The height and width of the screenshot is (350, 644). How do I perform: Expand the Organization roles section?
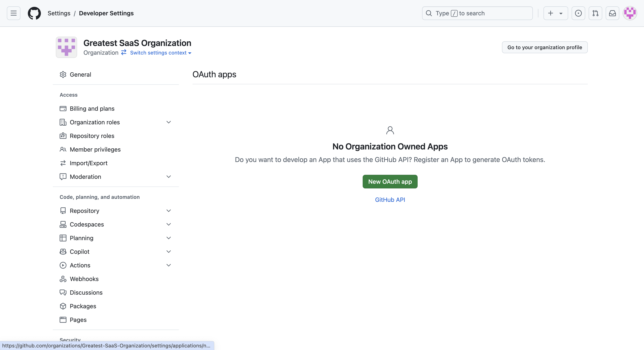tap(168, 122)
